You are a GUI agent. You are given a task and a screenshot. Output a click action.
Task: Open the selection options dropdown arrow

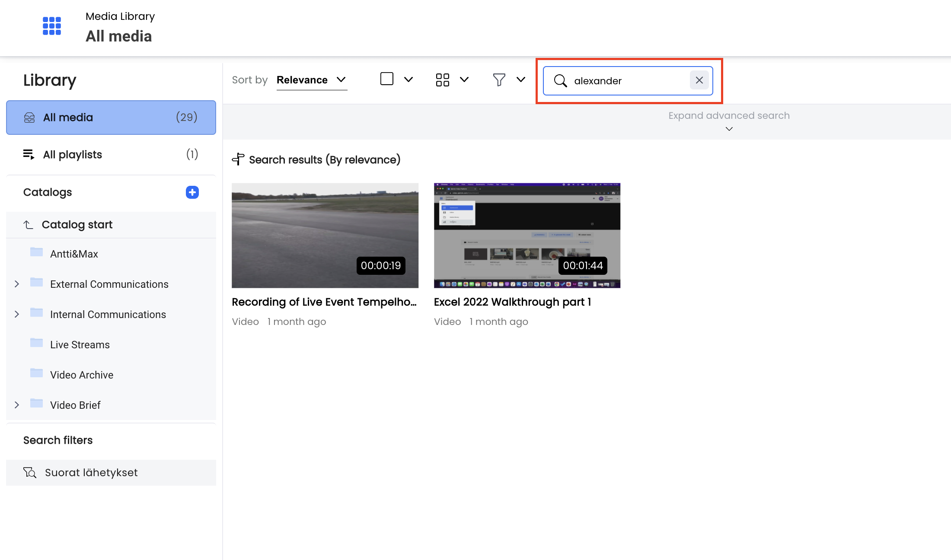click(x=408, y=80)
